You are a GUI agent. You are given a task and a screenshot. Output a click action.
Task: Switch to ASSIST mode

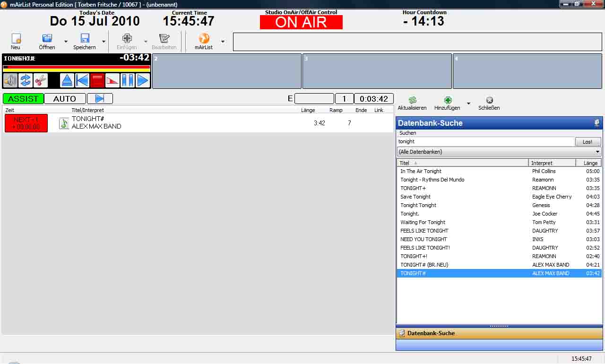[23, 98]
